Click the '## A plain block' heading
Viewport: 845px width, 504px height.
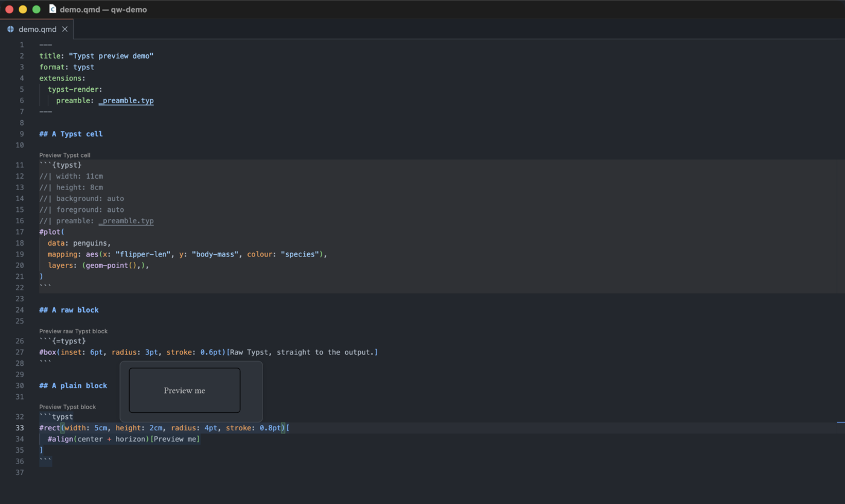[73, 386]
